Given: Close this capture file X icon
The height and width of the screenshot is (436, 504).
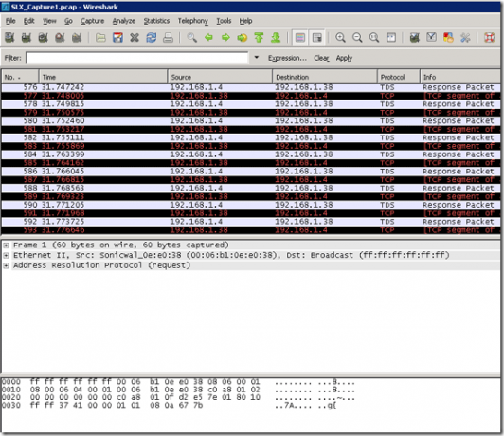Looking at the screenshot, I should coord(135,38).
